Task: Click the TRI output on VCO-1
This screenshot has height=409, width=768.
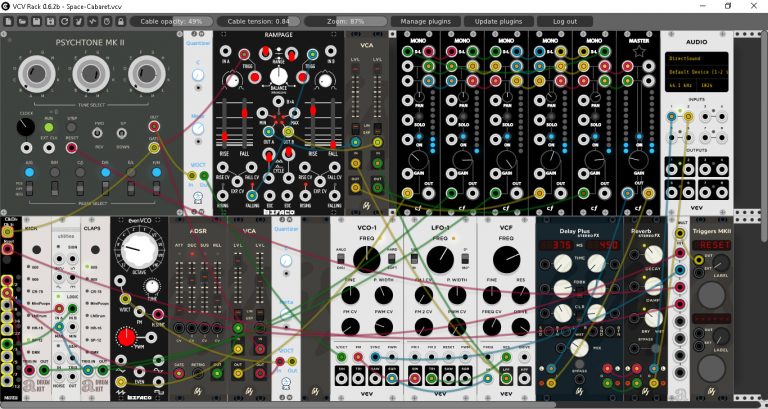Action: point(359,378)
